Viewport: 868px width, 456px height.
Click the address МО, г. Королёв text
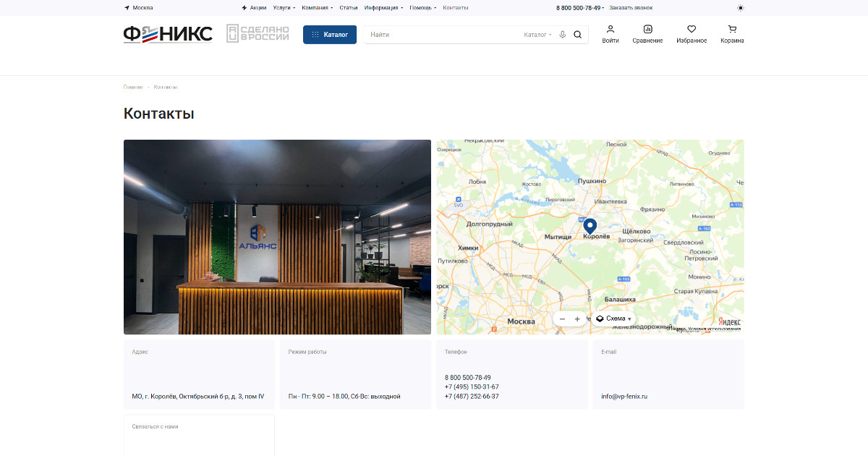[198, 397]
